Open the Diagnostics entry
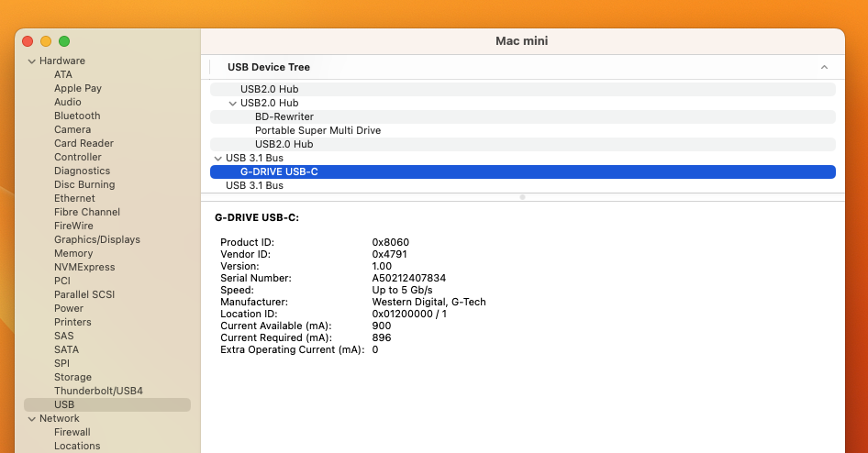 point(82,171)
